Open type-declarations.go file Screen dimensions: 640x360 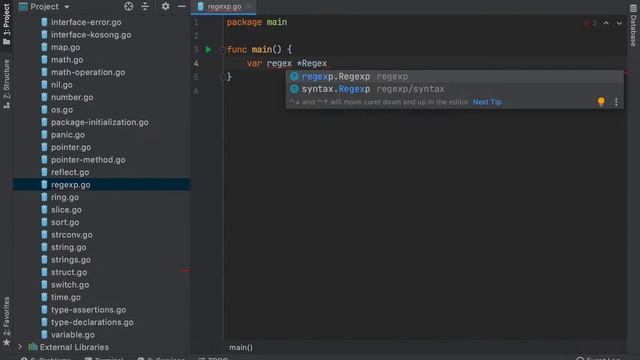[92, 322]
